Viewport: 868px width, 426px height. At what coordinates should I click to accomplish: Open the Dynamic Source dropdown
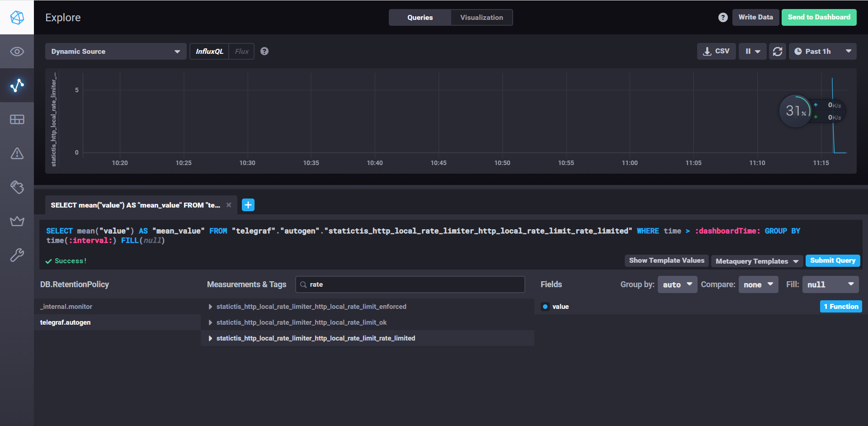coord(115,52)
